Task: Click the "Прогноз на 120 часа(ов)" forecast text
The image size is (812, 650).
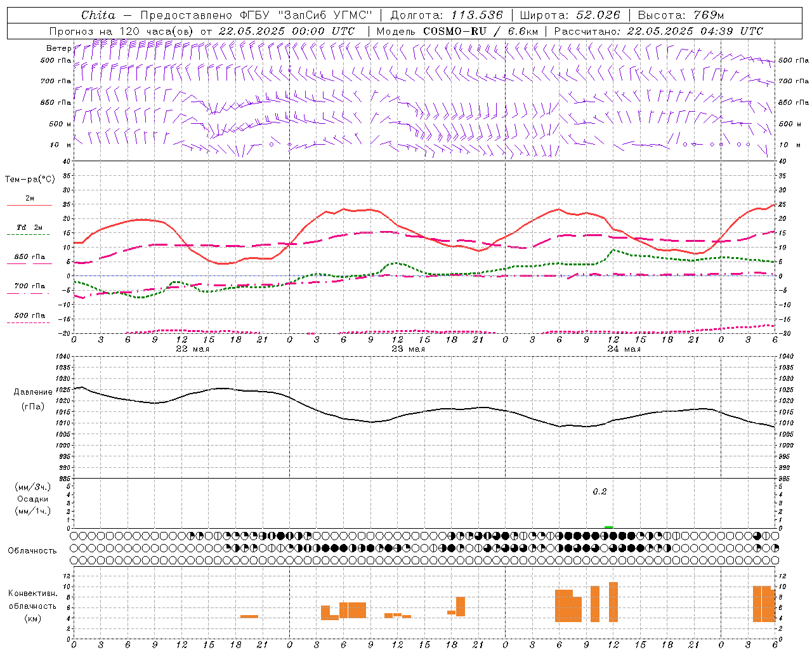Action: point(122,31)
